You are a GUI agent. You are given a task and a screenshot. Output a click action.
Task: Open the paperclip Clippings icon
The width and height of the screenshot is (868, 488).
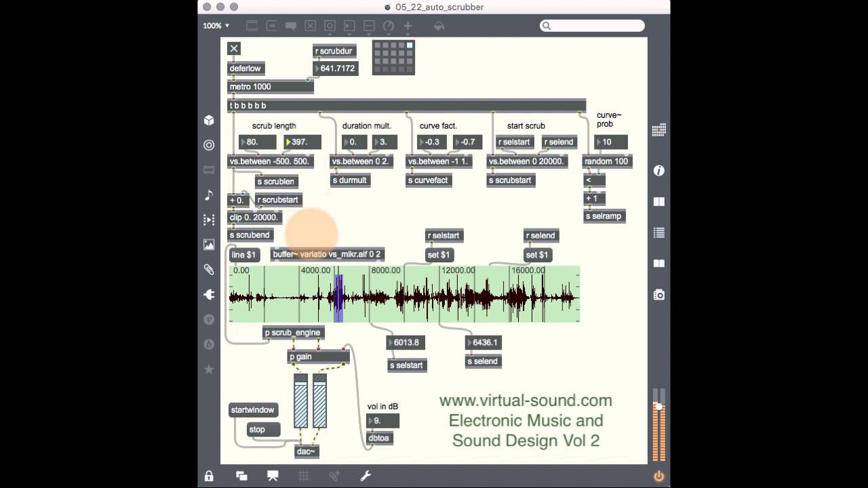(x=209, y=269)
